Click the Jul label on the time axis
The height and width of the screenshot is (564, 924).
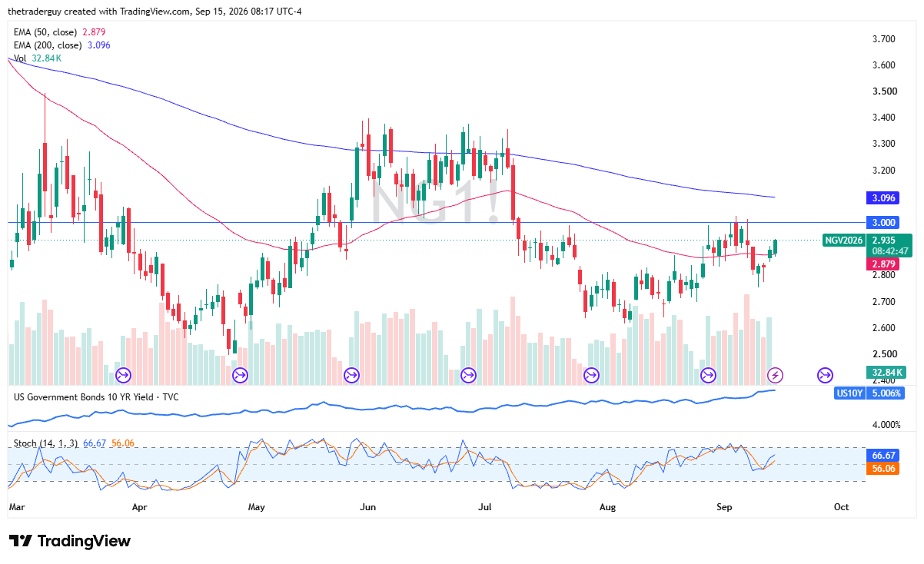coord(485,507)
